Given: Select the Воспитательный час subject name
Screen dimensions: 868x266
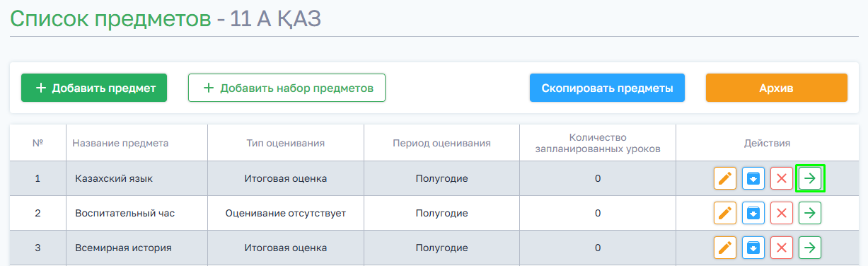Looking at the screenshot, I should tap(125, 212).
